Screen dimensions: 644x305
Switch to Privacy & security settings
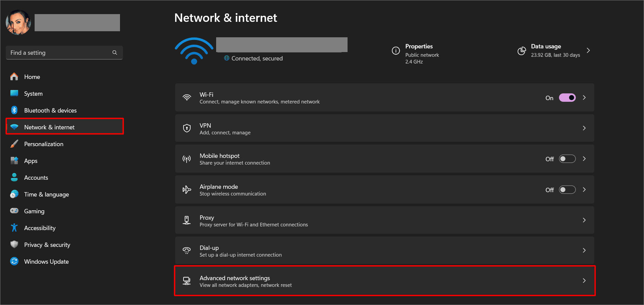coord(47,245)
